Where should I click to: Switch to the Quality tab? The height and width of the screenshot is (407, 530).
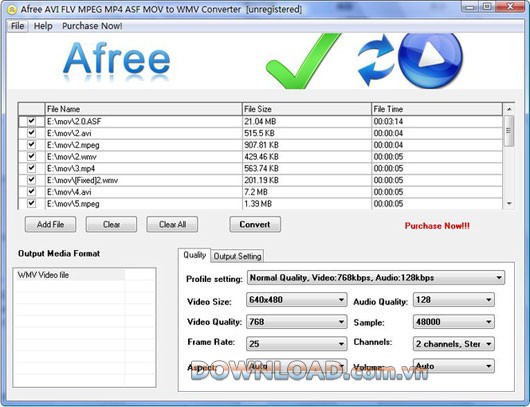point(194,255)
